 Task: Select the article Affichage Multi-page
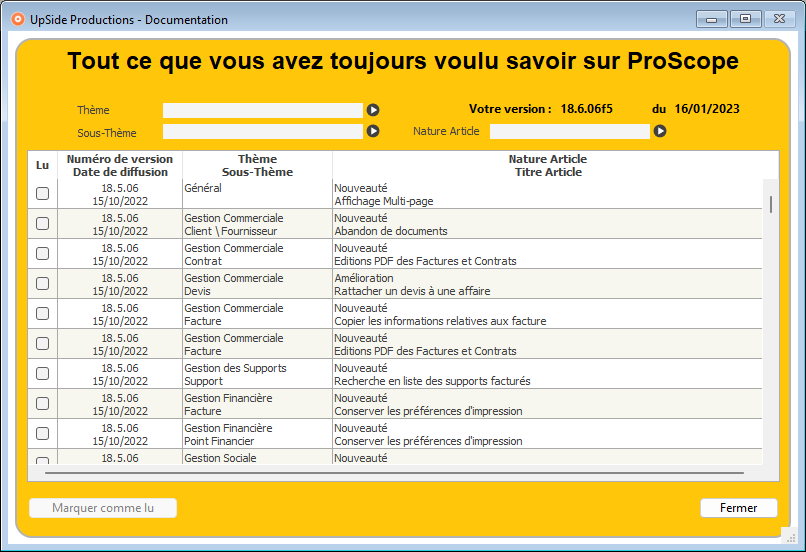tap(384, 201)
